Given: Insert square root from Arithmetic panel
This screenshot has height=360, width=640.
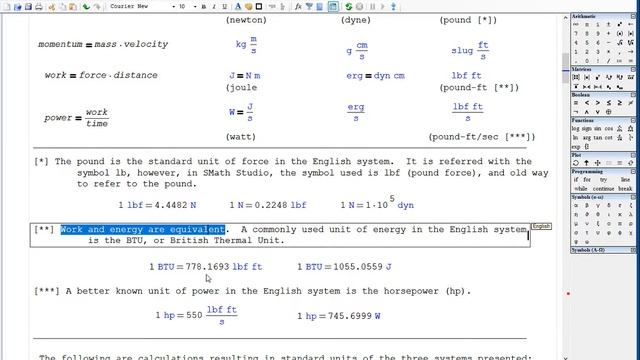Looking at the screenshot, I should point(620,43).
